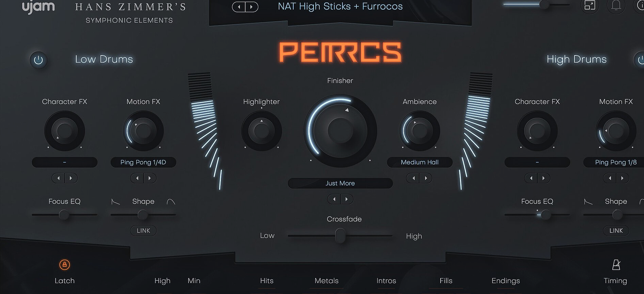Image resolution: width=644 pixels, height=294 pixels.
Task: Click High Drums Shape decay curve icon
Action: (x=588, y=202)
